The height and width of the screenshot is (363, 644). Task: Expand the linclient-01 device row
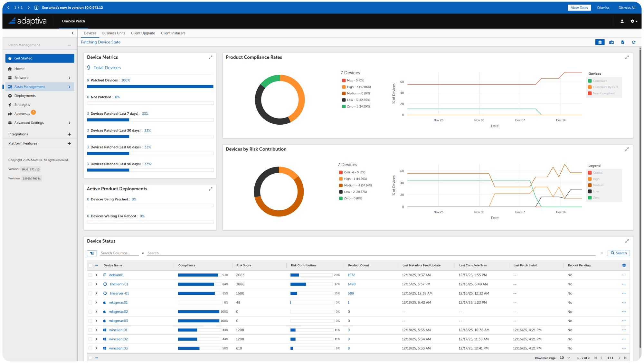click(x=96, y=284)
